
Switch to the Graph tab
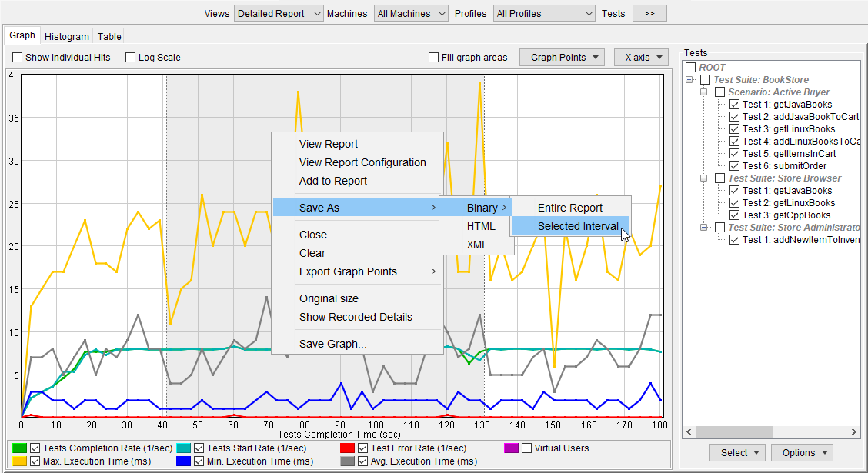(22, 35)
